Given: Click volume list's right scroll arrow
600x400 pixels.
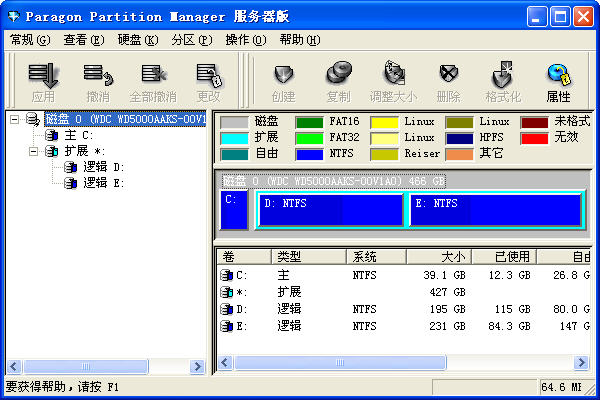Looking at the screenshot, I should [x=581, y=362].
